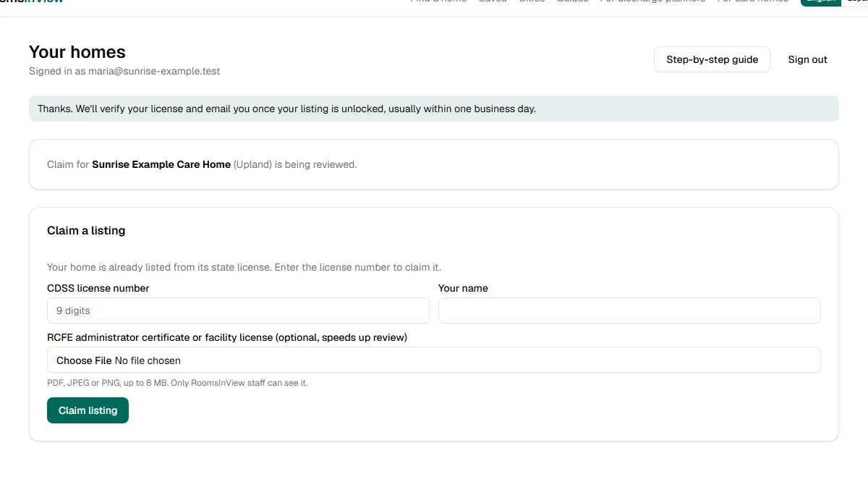This screenshot has width=868, height=482.
Task: Click 'Sunrise Example Care Home' claim text
Action: click(161, 164)
